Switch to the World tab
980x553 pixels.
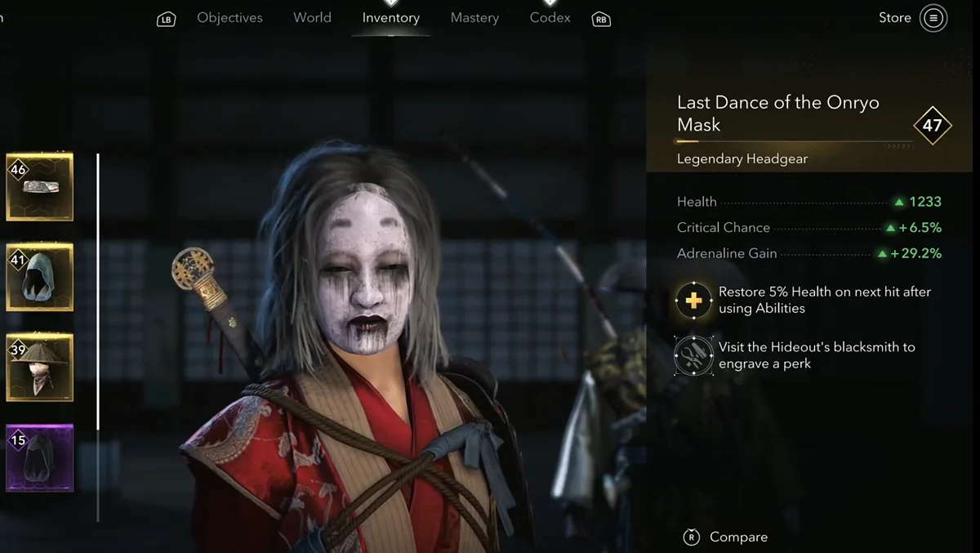[x=312, y=18]
